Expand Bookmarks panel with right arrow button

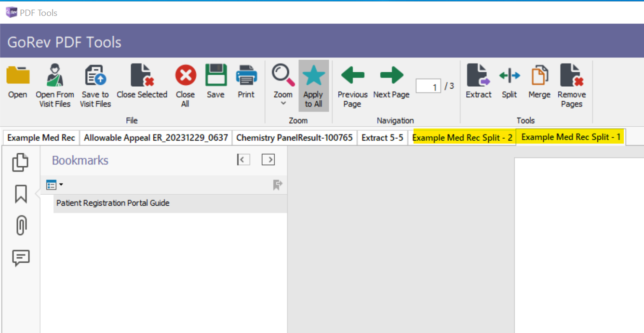point(268,160)
